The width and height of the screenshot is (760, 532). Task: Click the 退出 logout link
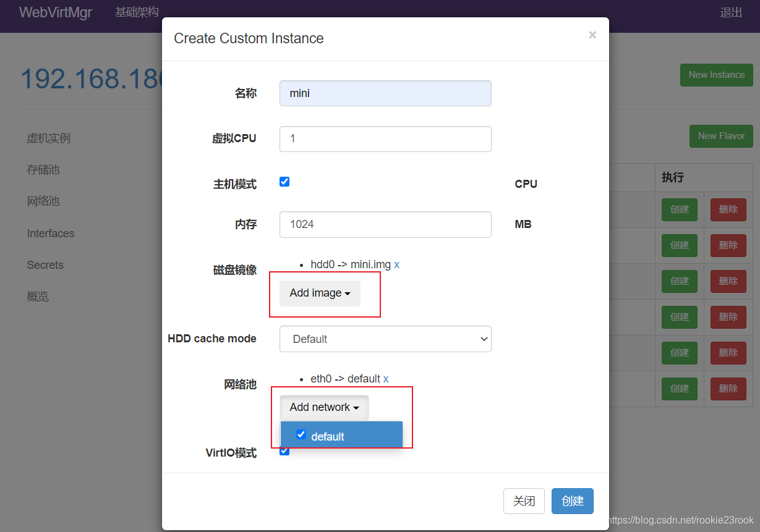tap(731, 12)
